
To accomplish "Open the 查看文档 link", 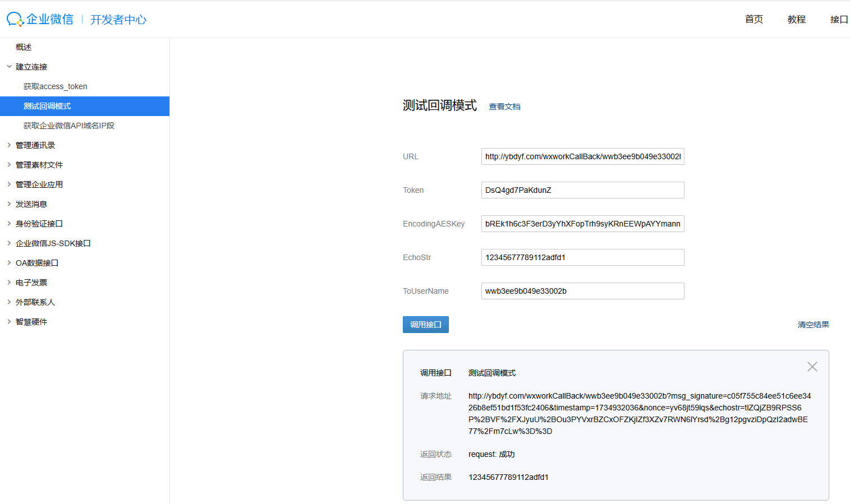I will pos(504,106).
